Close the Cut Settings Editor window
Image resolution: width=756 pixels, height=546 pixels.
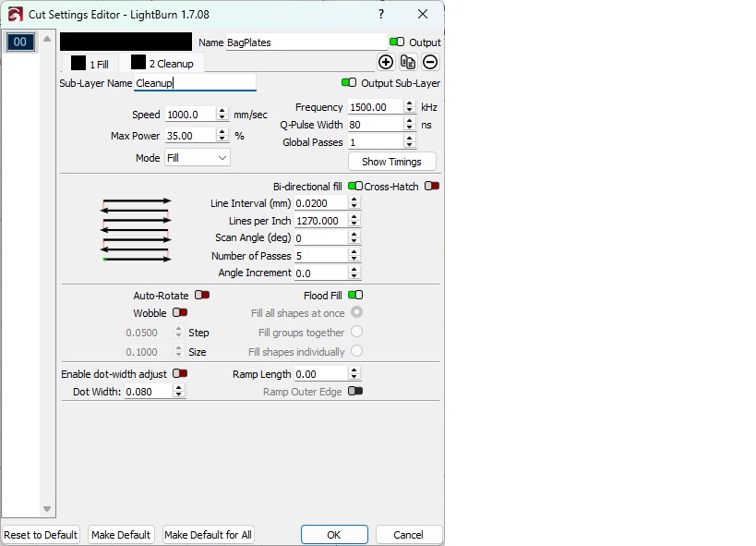coord(423,14)
